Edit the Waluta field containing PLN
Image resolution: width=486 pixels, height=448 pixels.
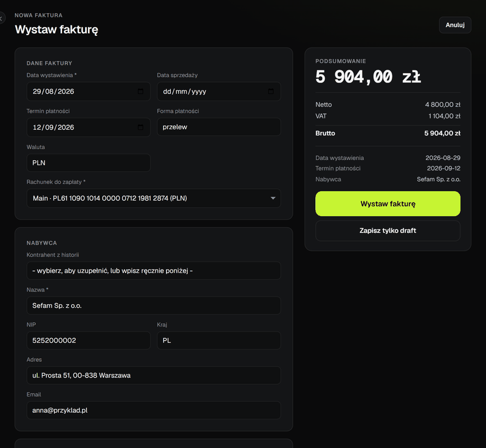click(x=89, y=163)
